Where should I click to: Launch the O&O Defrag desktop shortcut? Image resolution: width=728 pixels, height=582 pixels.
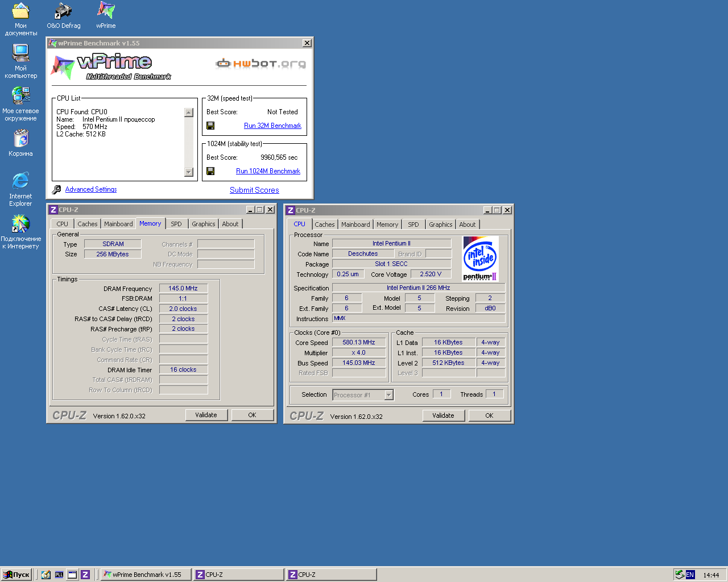click(63, 16)
